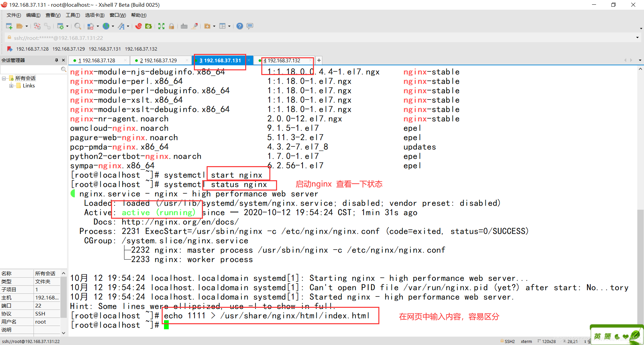Close the 会话管理器 panel

63,60
